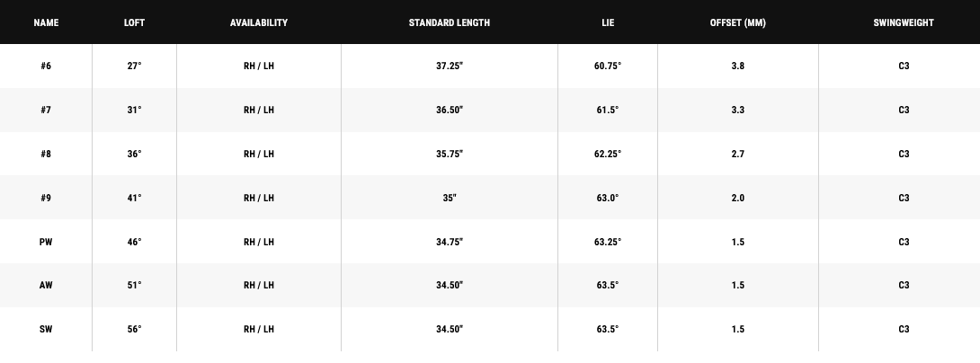Viewport: 980px width, 363px height.
Task: Select the 56° loft cell
Action: (134, 329)
